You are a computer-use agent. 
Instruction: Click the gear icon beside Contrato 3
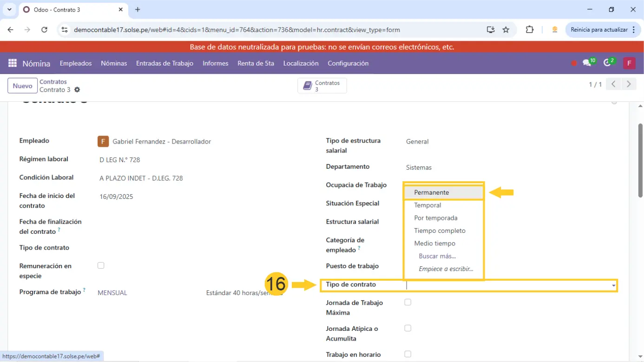pyautogui.click(x=77, y=90)
